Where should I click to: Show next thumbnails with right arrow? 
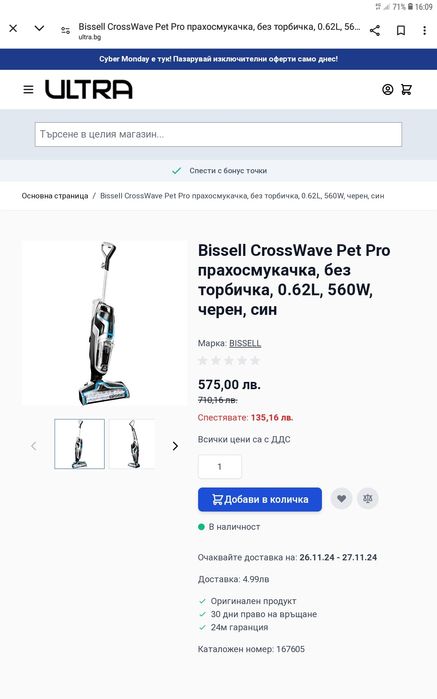(175, 446)
